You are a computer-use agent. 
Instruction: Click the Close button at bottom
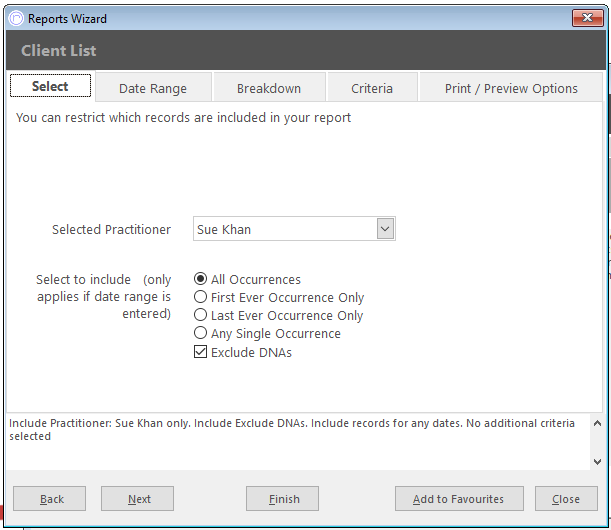click(566, 498)
